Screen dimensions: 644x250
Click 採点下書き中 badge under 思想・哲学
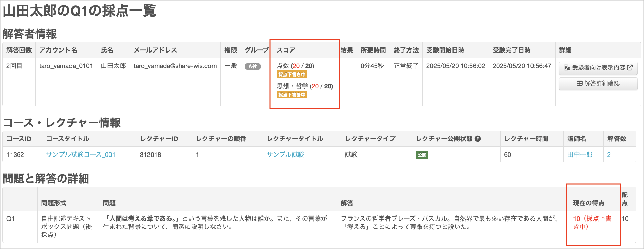pyautogui.click(x=292, y=95)
